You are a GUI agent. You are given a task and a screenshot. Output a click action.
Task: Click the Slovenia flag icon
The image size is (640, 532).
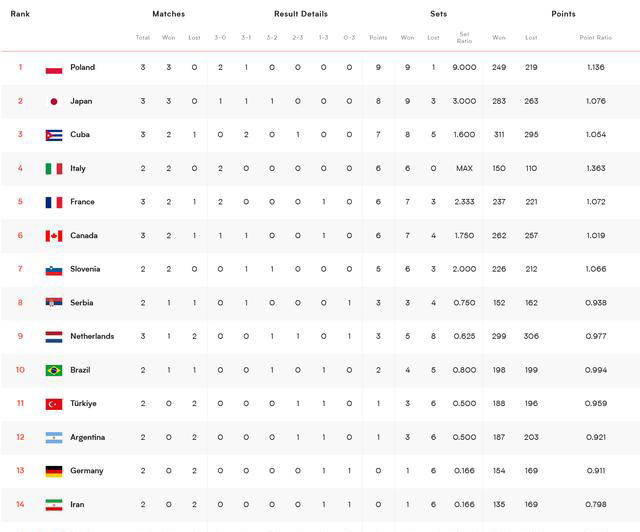point(54,270)
